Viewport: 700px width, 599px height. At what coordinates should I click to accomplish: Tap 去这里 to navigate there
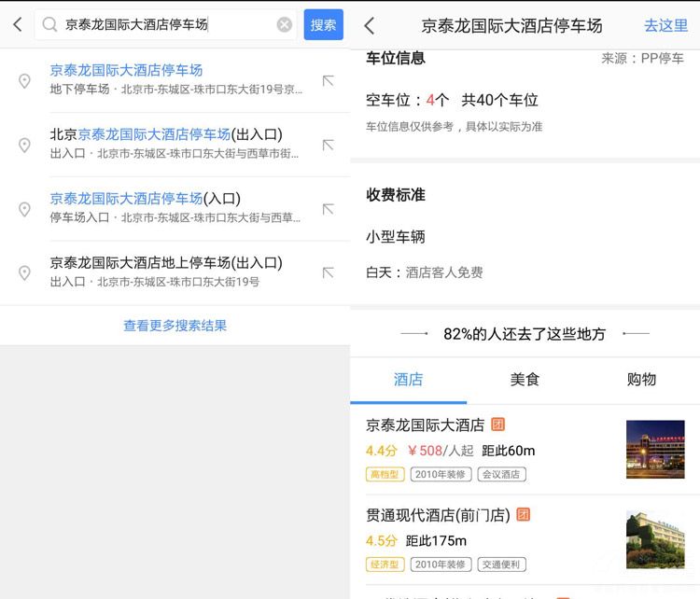pyautogui.click(x=665, y=26)
